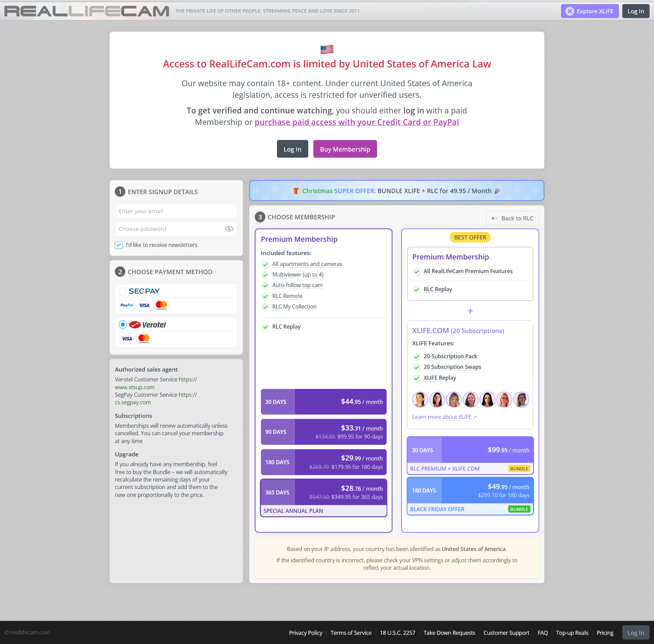Image resolution: width=654 pixels, height=644 pixels.
Task: Click Buy Membership button
Action: 345,149
